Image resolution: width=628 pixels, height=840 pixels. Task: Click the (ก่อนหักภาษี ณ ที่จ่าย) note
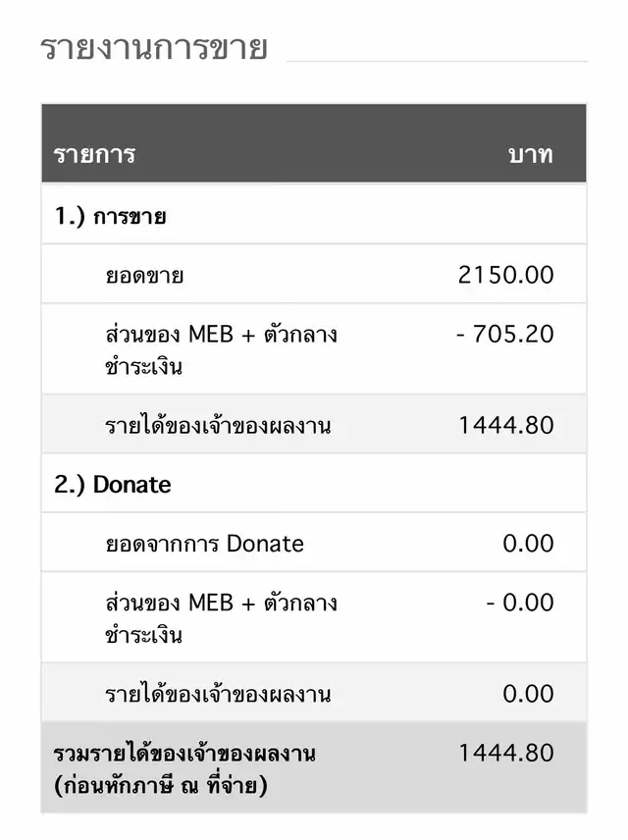click(161, 785)
